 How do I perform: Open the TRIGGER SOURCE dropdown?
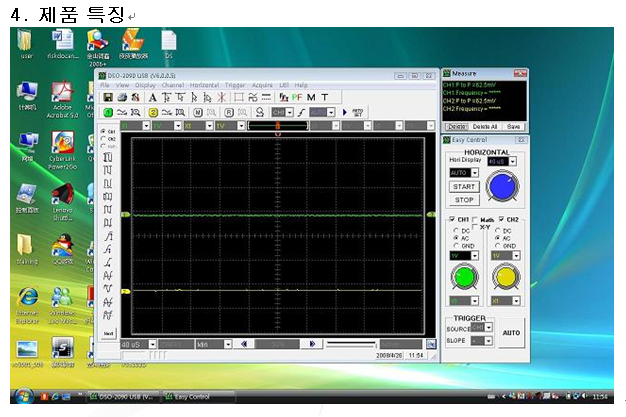point(489,328)
